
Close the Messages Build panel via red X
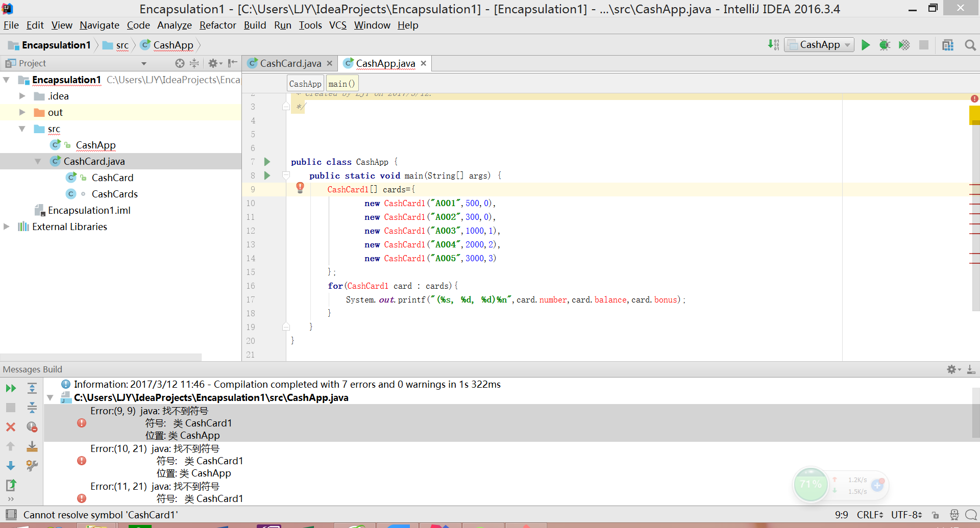11,427
